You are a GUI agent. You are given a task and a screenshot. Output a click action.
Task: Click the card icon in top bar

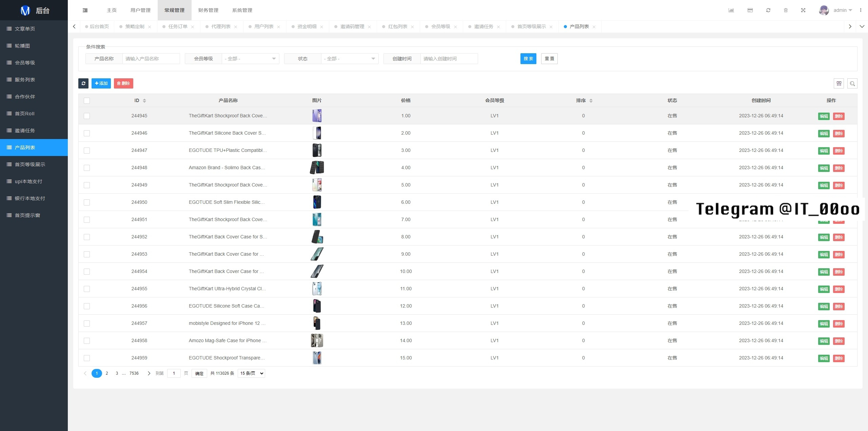[x=750, y=10]
